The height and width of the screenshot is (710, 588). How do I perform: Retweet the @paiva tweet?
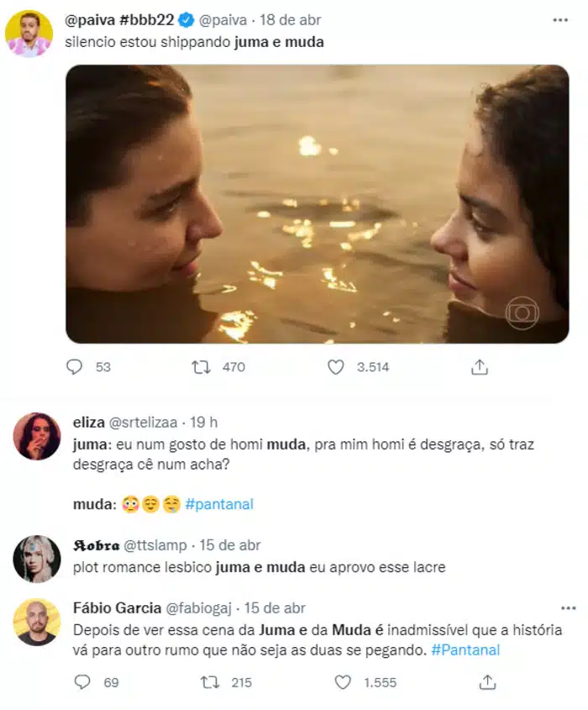(202, 367)
